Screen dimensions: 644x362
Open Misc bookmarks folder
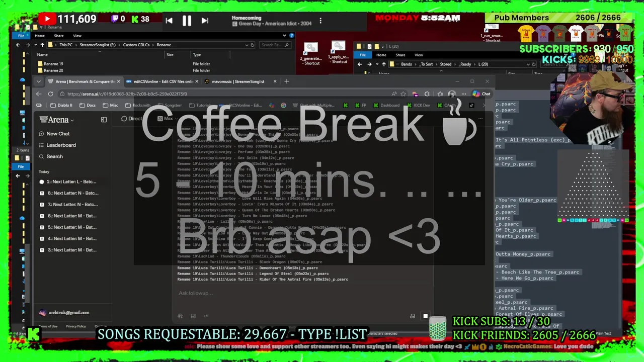pos(111,106)
